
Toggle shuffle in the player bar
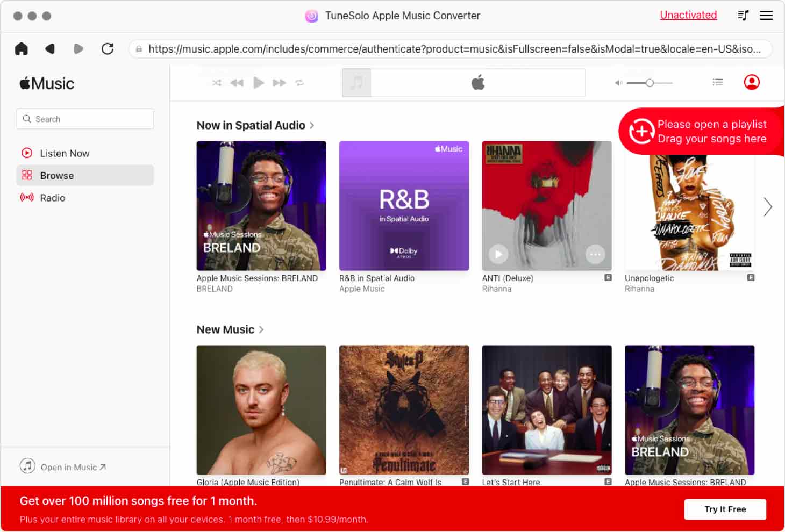pyautogui.click(x=217, y=83)
